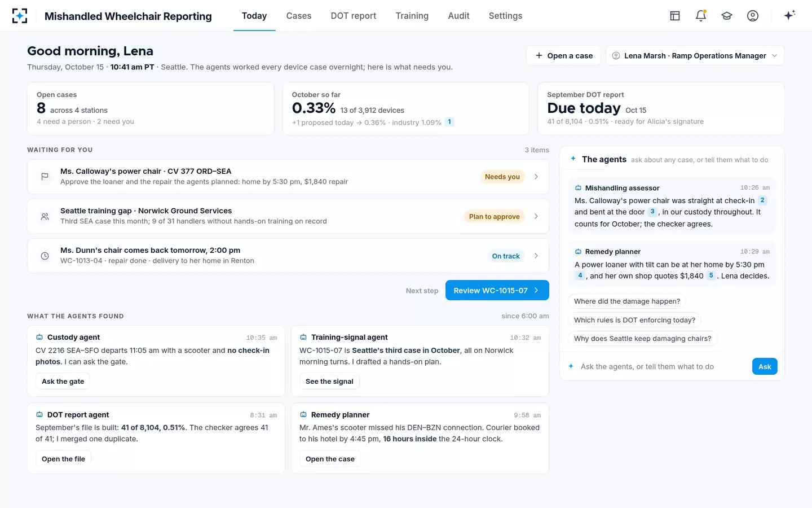Screen dimensions: 812x508
Task: Click the blue Ask button
Action: point(765,366)
